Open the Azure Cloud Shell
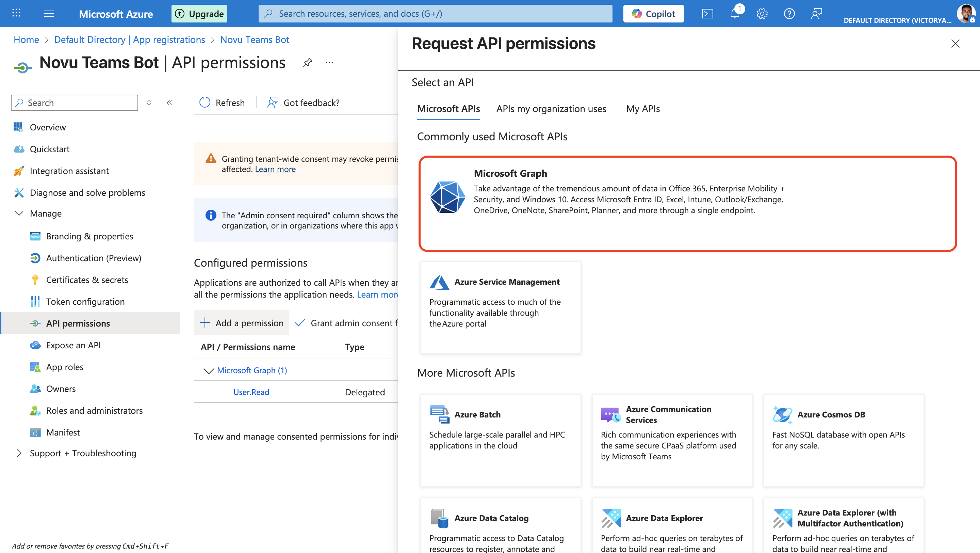Screen dimensions: 980x553 [708, 13]
